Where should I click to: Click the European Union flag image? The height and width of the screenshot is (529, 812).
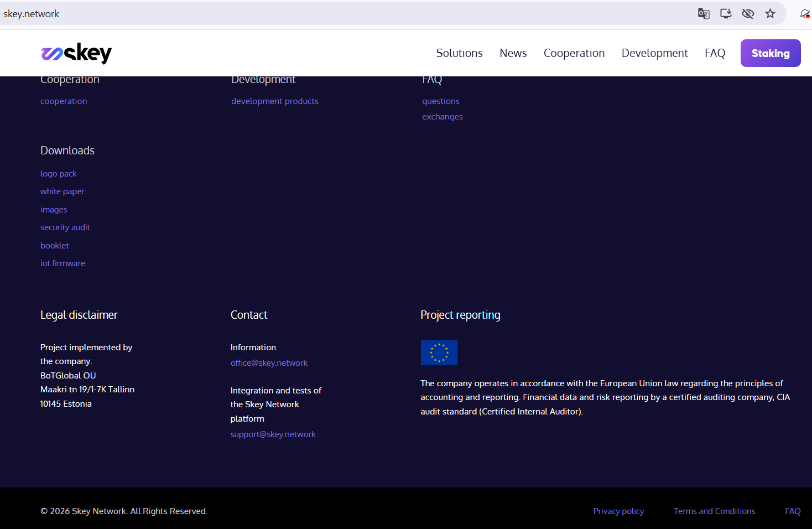point(439,352)
